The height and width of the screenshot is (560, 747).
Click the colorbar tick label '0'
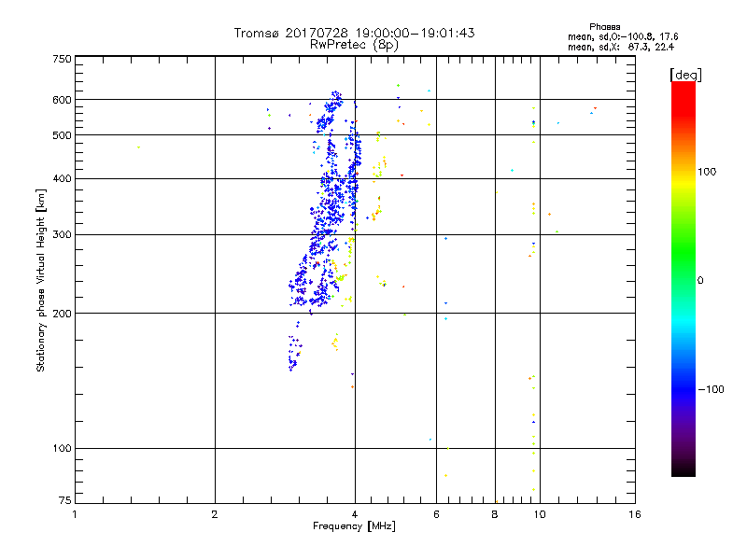coord(700,281)
